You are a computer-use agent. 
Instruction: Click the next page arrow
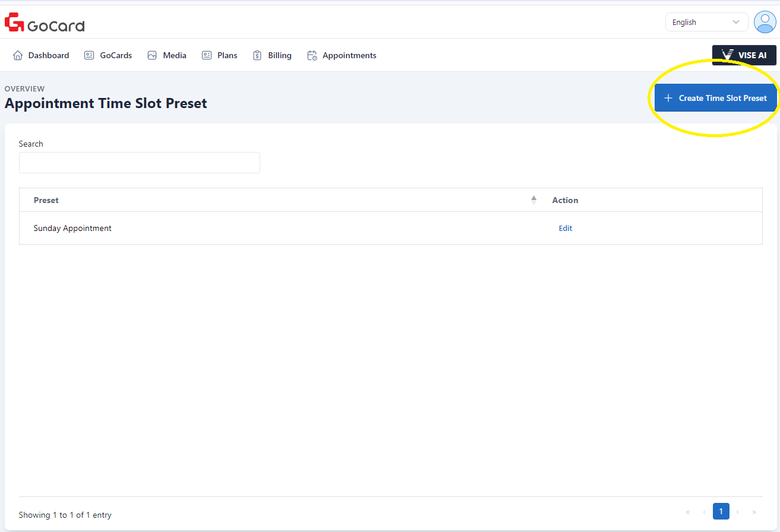(x=738, y=511)
